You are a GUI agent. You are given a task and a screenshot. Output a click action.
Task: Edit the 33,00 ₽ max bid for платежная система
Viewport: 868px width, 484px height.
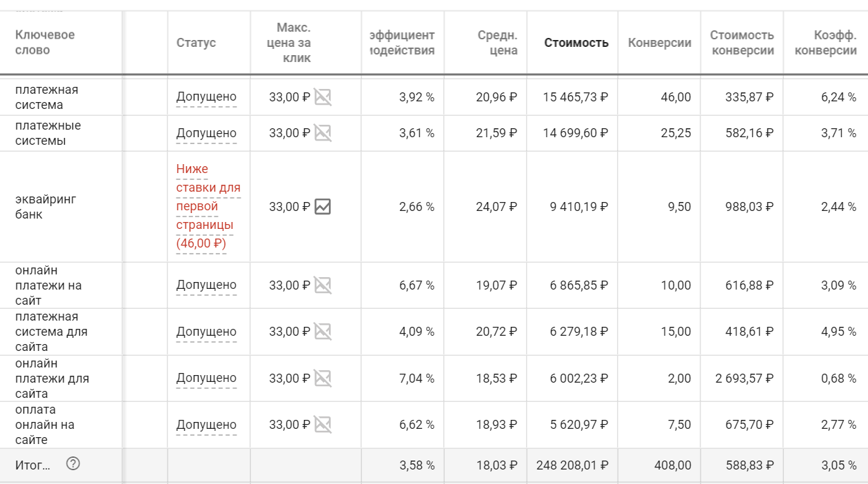click(290, 97)
